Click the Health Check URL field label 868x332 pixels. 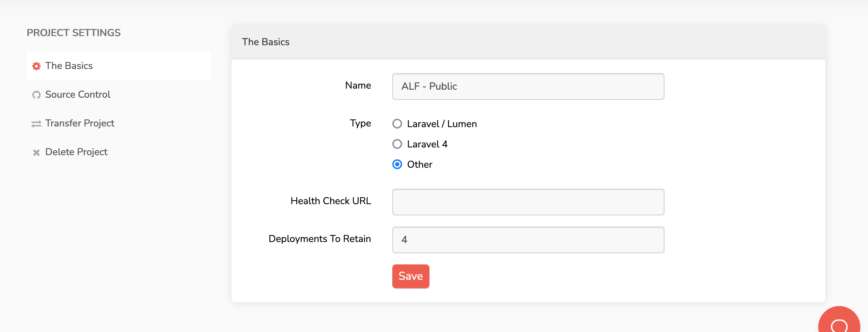pos(331,201)
